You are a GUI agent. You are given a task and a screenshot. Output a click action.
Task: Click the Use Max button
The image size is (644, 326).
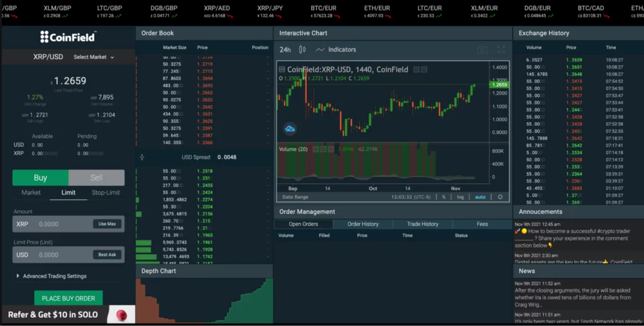click(x=107, y=224)
